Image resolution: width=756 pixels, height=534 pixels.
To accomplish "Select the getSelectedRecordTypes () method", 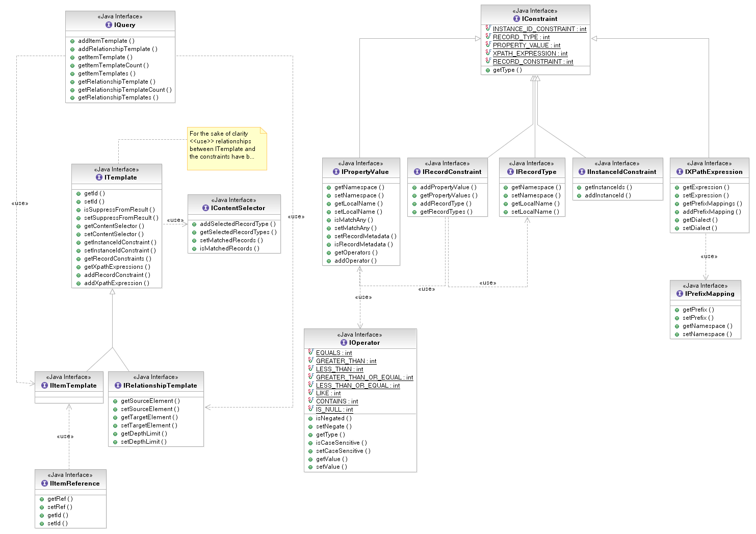I will (238, 232).
